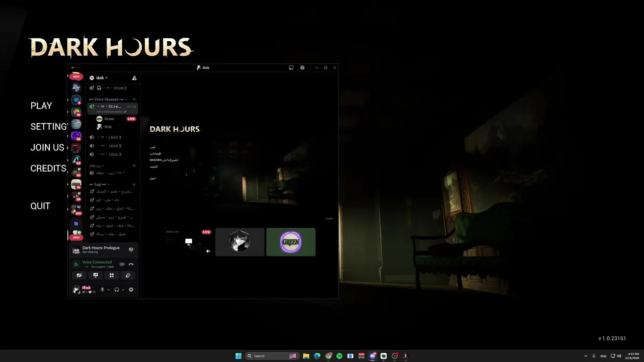Open the i6nk server header dropdown
This screenshot has height=362, width=644.
click(x=99, y=78)
